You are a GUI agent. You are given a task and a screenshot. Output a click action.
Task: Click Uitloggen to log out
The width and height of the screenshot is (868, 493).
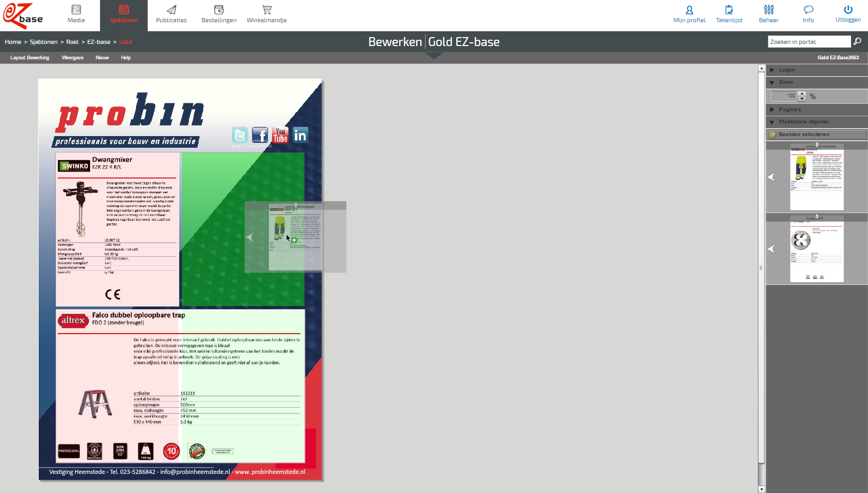[848, 15]
